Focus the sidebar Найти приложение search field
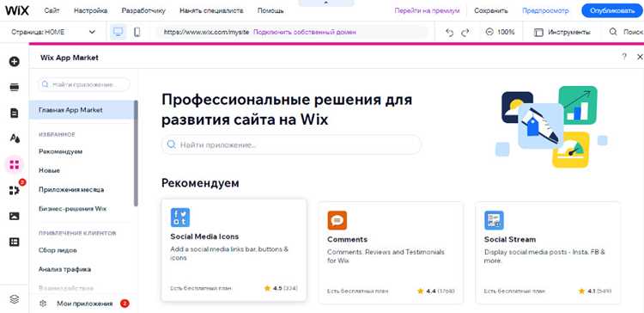The height and width of the screenshot is (313, 644). coord(84,85)
